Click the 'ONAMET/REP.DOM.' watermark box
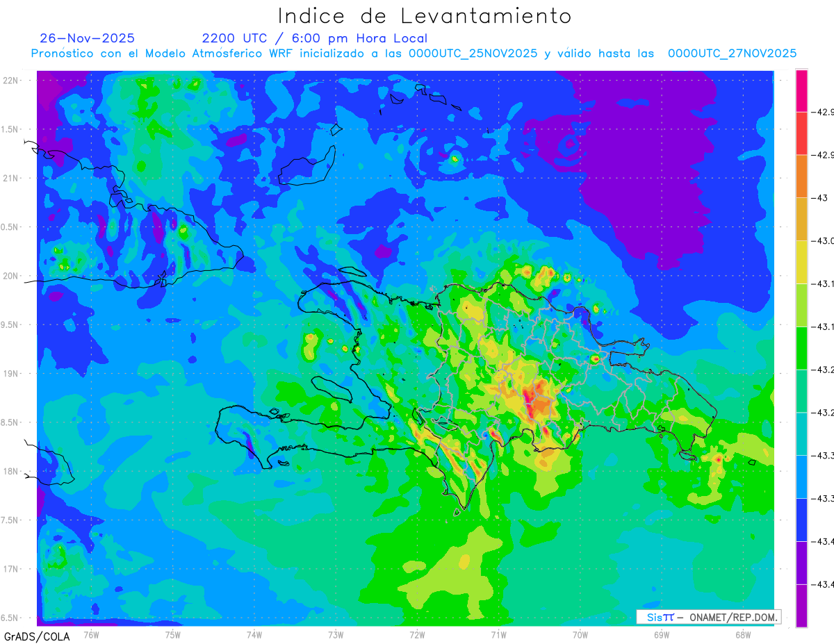Screen dimensions: 834x644 click(x=708, y=617)
